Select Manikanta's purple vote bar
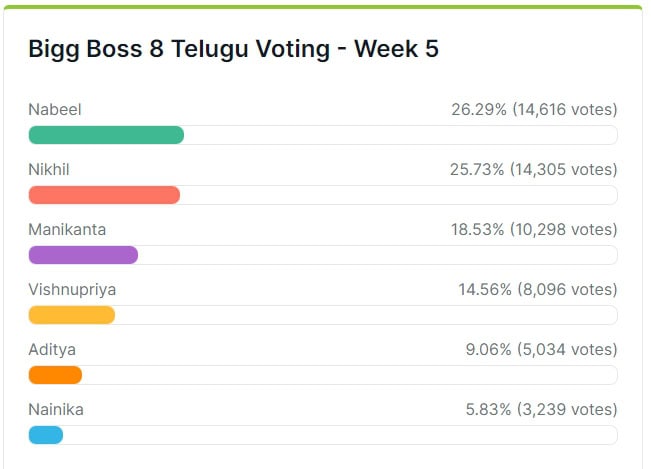 click(83, 255)
